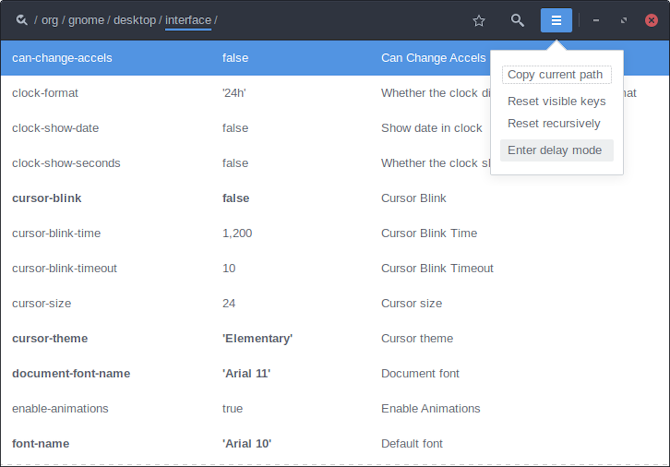
Task: Select Enter delay mode option
Action: click(x=555, y=150)
